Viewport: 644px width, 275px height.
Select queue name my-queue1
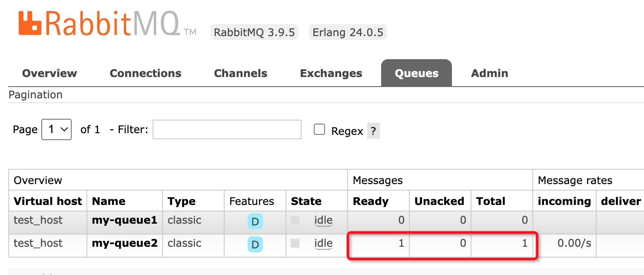pos(124,220)
